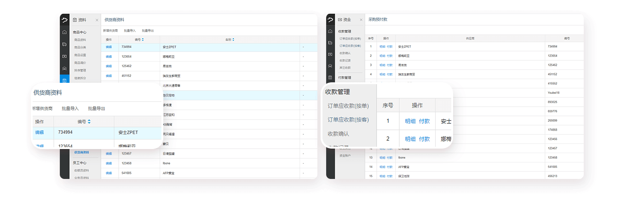Select 订单应收款(按客) in the enlarged 收款管理 menu

coord(348,120)
